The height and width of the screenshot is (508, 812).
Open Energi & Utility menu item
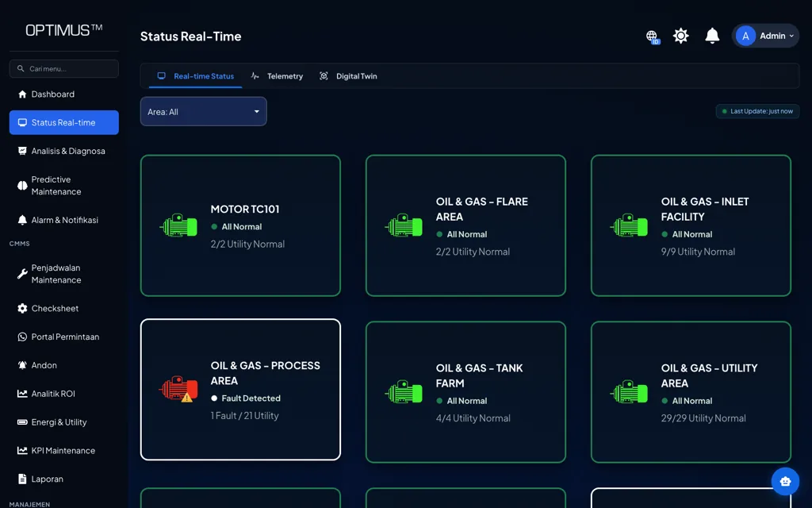(63, 422)
